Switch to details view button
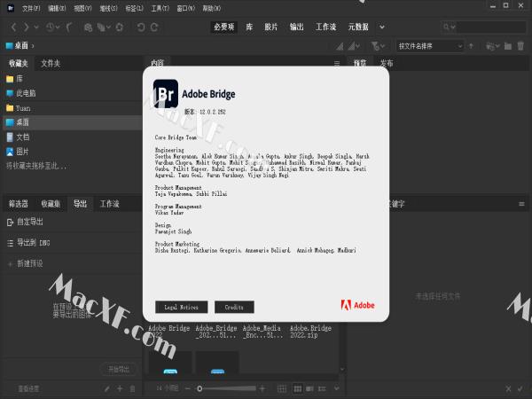Viewport: 532px width, 399px height. [309, 389]
